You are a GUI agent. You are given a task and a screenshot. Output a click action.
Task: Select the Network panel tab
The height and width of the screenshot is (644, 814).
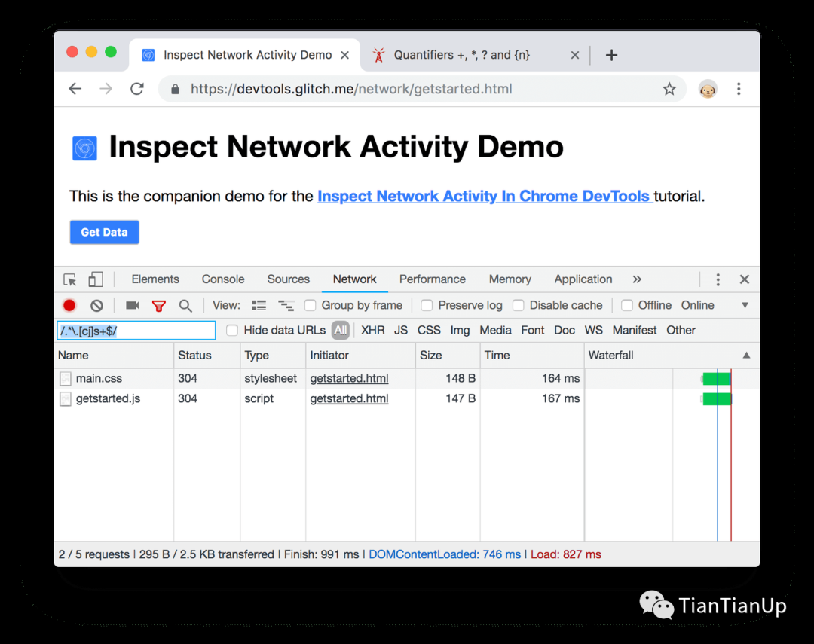tap(354, 279)
